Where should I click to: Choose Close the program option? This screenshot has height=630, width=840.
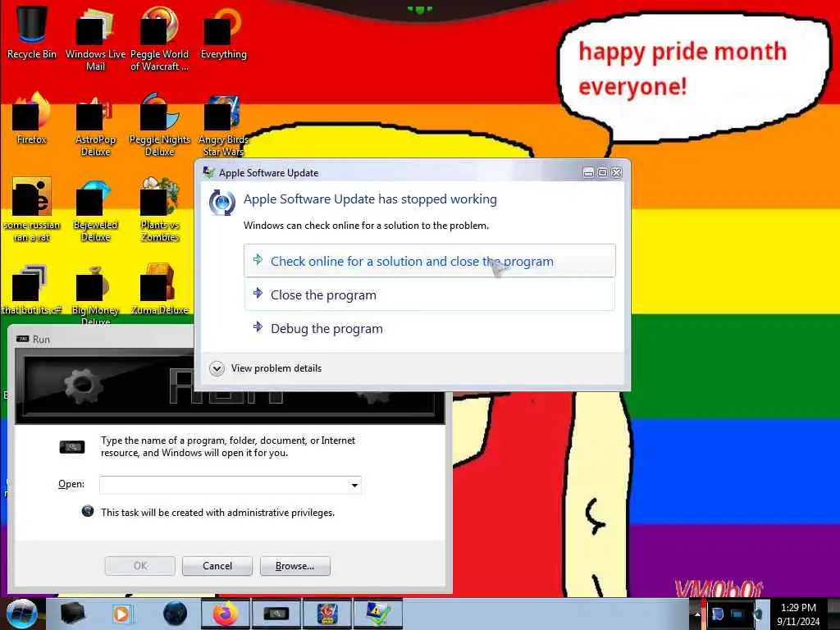[x=430, y=294]
